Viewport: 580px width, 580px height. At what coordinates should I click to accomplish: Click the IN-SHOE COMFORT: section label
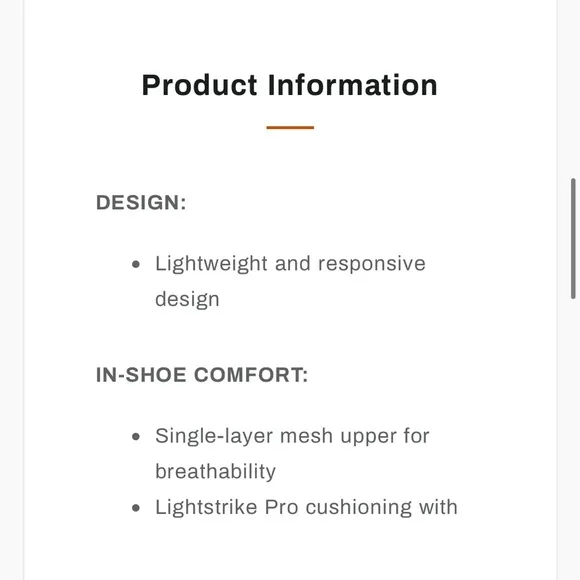[202, 375]
